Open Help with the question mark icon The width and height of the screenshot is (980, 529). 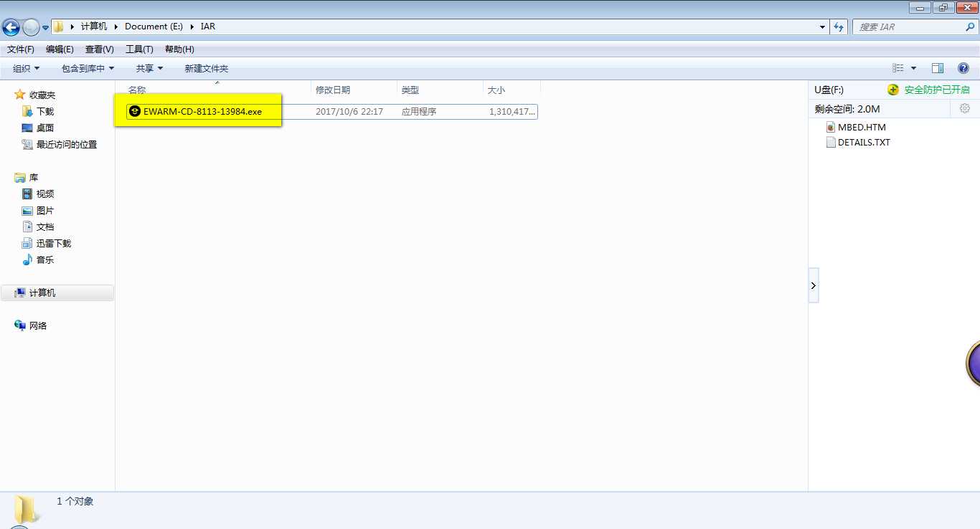pyautogui.click(x=963, y=68)
